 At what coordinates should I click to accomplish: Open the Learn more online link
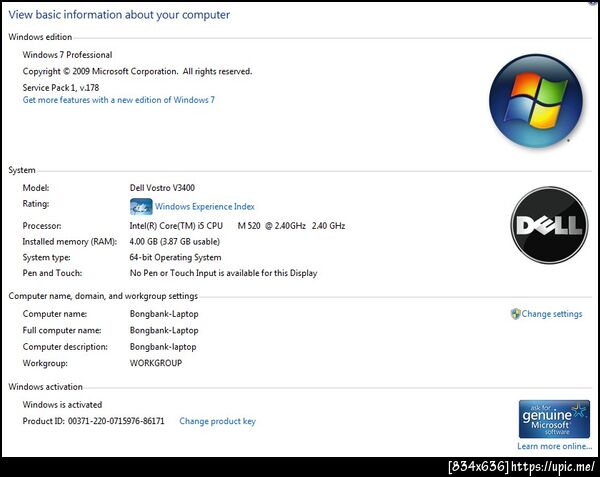coord(554,446)
